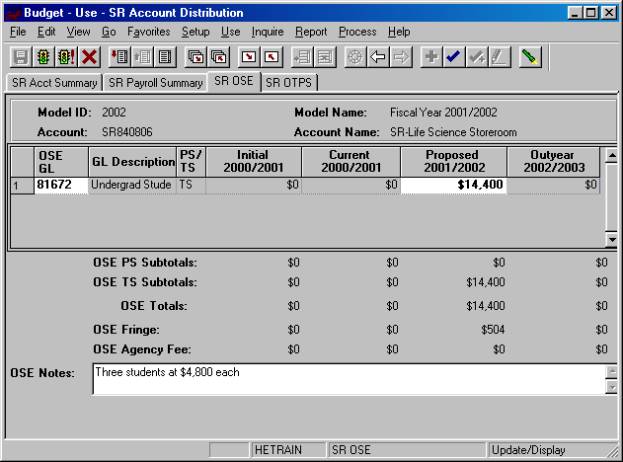
Task: Click the green plus add toolbar icon
Action: click(432, 58)
